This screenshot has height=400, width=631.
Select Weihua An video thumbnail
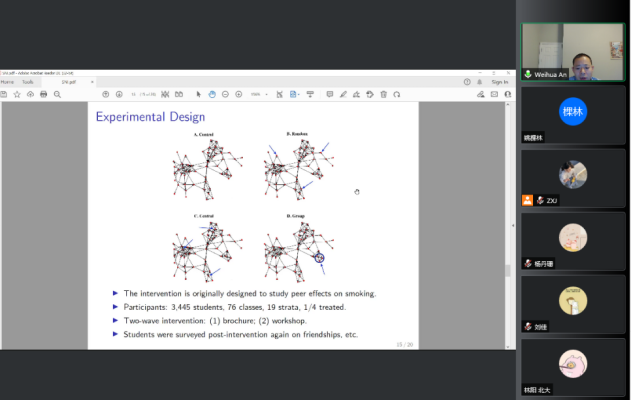[x=573, y=52]
